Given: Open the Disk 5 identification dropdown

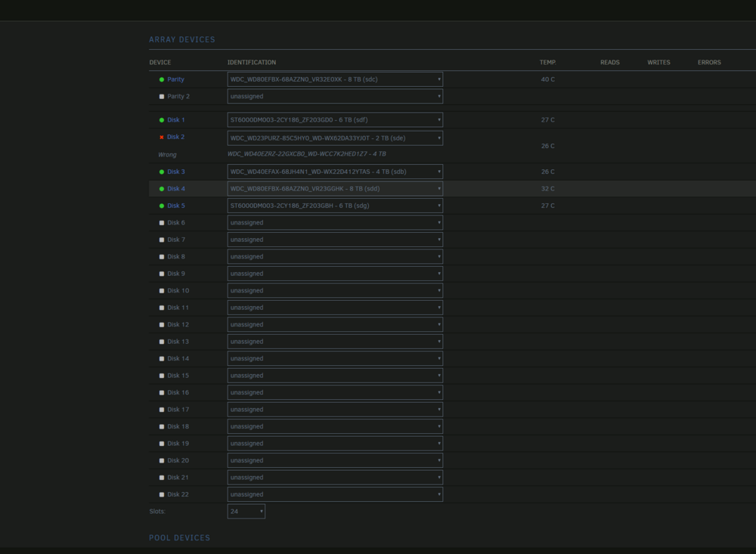Looking at the screenshot, I should coord(335,206).
